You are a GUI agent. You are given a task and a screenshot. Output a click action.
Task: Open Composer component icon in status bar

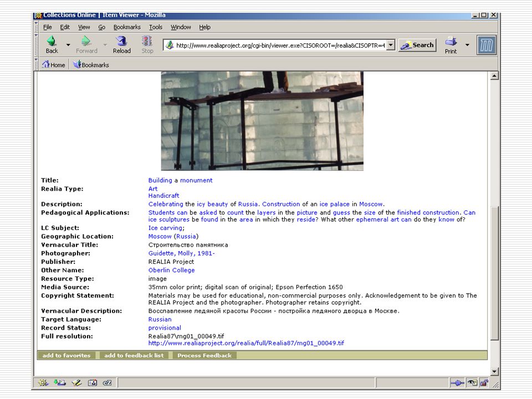tap(76, 383)
